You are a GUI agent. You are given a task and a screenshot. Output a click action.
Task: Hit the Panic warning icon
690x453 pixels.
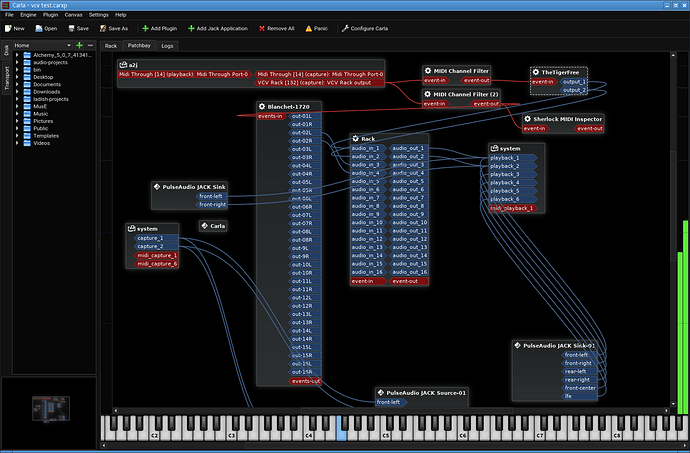308,29
